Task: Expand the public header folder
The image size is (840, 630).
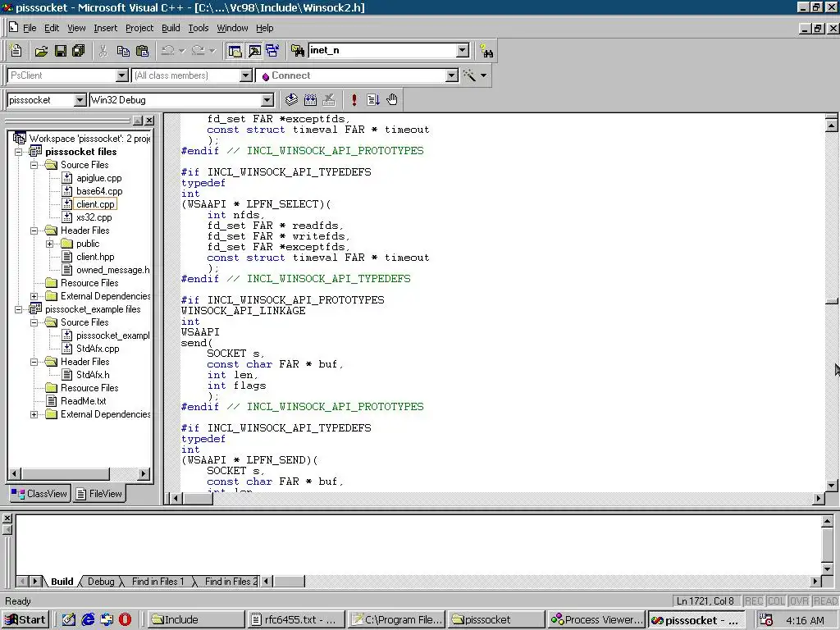Action: pos(50,244)
